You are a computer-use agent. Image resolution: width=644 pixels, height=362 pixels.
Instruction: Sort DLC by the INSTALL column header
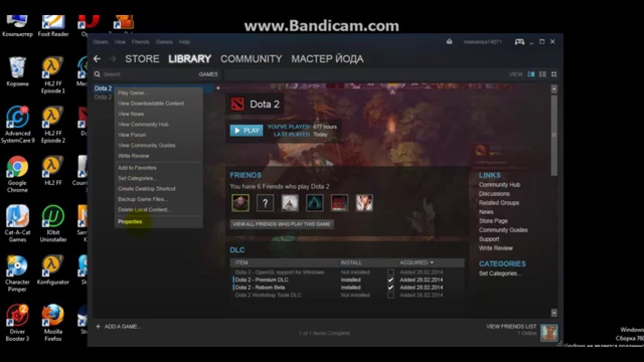point(351,262)
